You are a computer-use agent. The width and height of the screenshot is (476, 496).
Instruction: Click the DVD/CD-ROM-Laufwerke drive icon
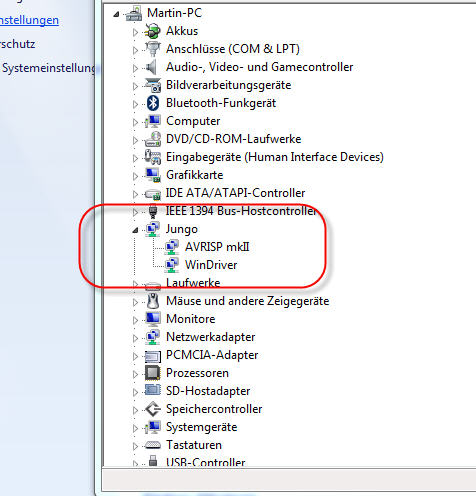[x=153, y=139]
